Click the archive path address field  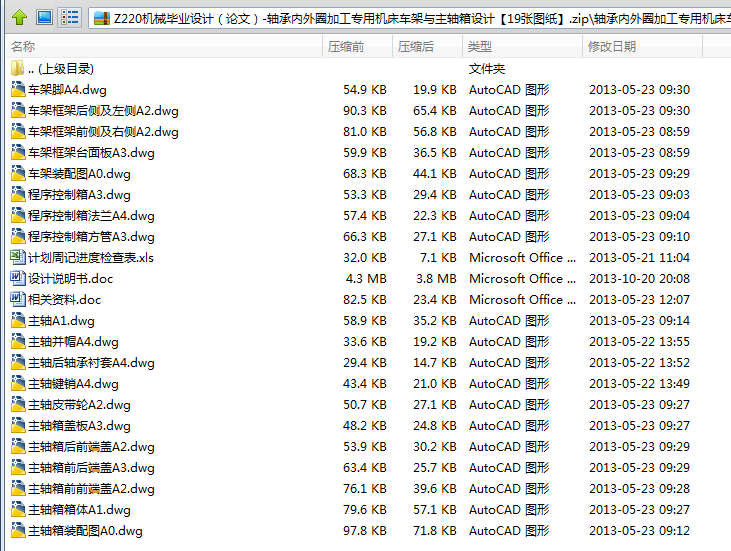click(x=409, y=19)
